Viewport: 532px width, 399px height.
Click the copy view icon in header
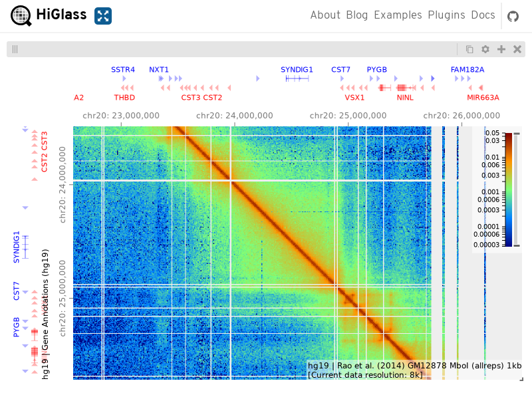469,49
